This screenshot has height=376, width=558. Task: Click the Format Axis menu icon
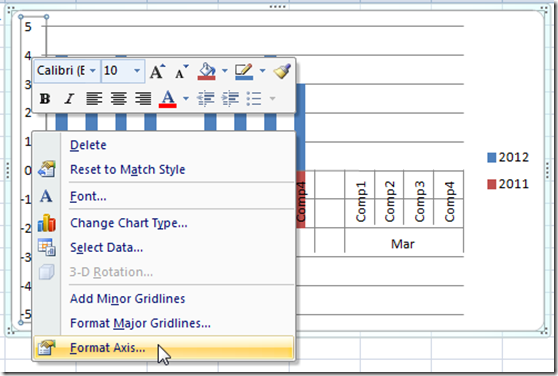[47, 348]
